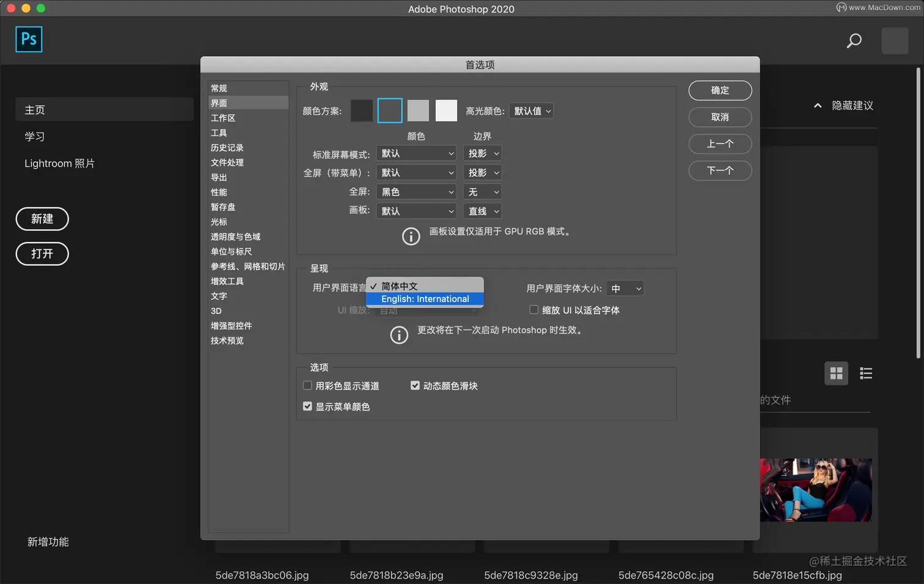
Task: Click the info icon beside GPU RGB note
Action: click(411, 236)
